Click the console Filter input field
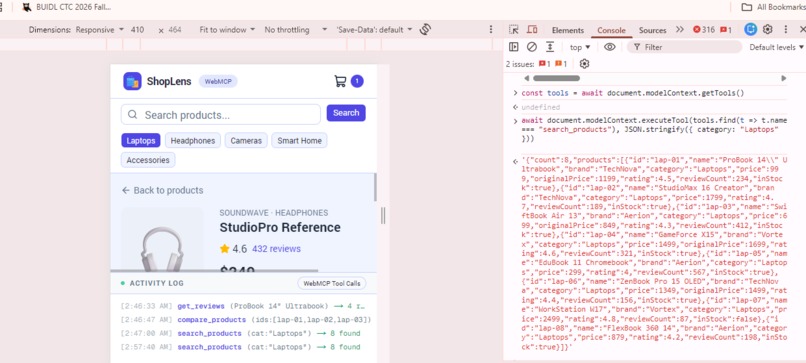Image resolution: width=806 pixels, height=363 pixels. [x=684, y=47]
